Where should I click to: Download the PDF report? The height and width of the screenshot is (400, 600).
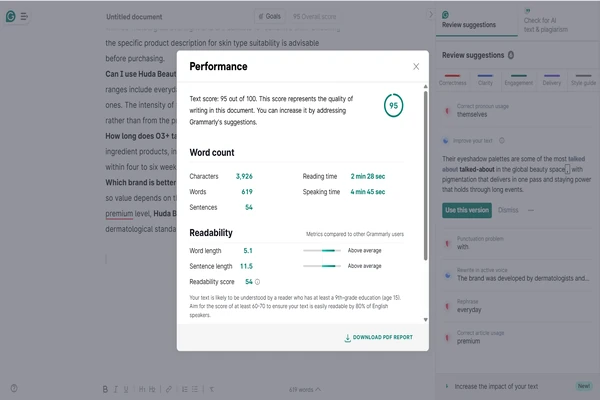pyautogui.click(x=378, y=338)
